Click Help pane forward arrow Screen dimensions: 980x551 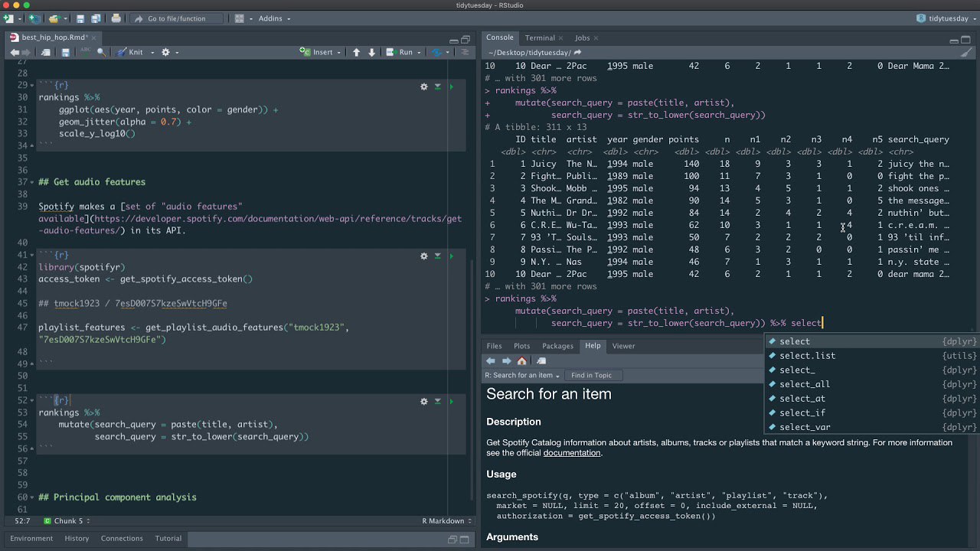pos(506,361)
